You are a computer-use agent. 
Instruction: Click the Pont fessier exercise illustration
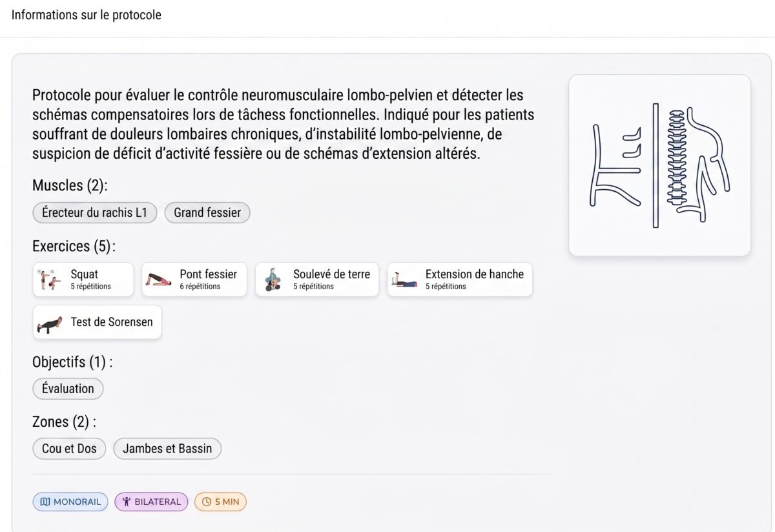[158, 280]
